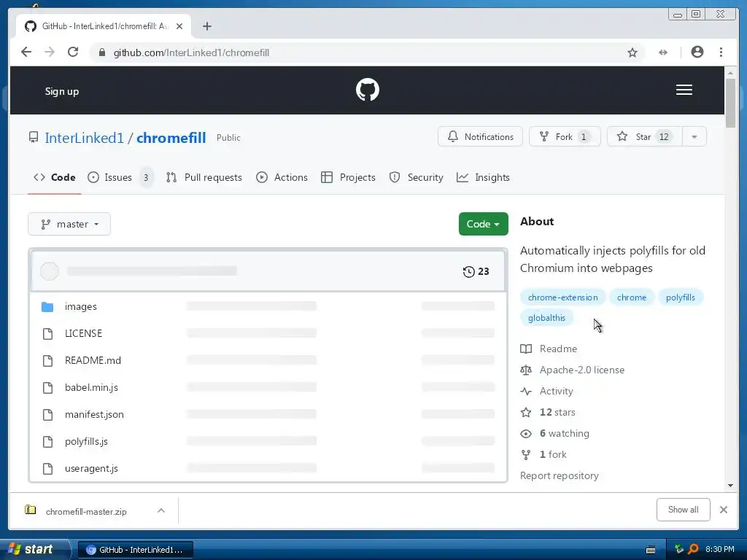Open the Pull requests tab
Screen dimensions: 747x560
point(204,178)
